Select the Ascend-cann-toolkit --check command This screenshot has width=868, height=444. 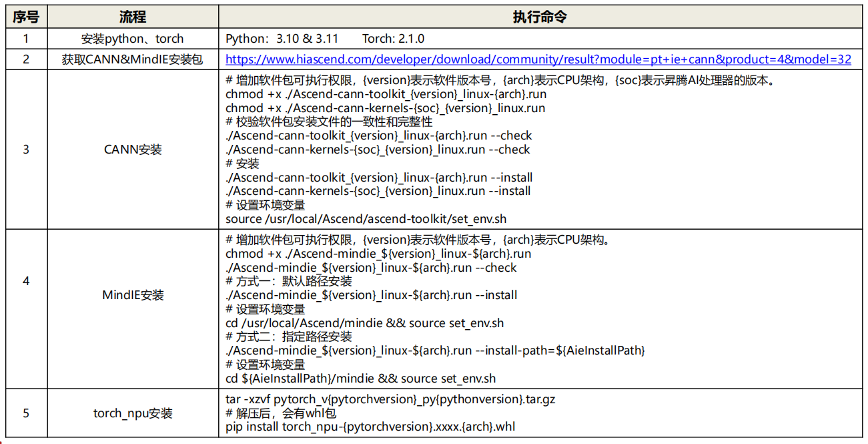pos(379,136)
